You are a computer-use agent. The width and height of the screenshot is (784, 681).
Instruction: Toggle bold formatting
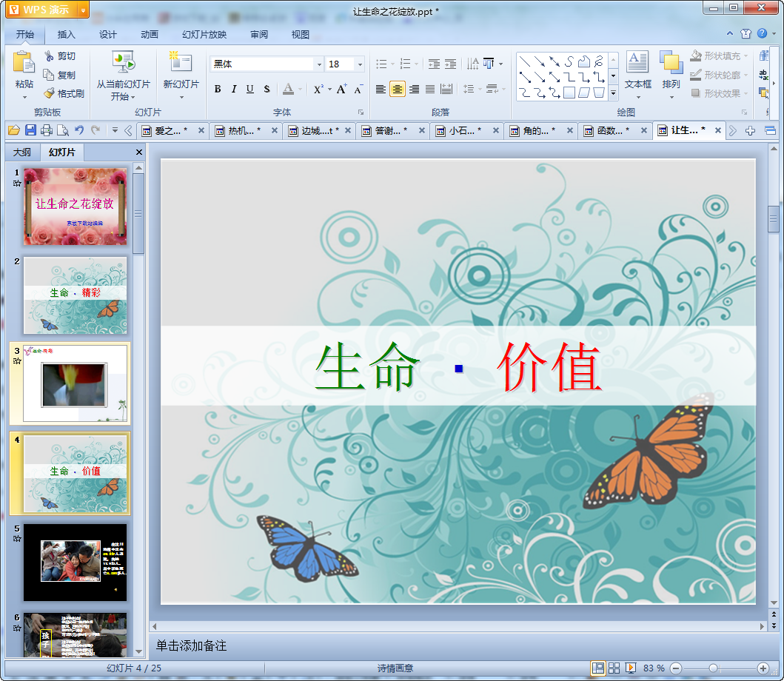(218, 90)
